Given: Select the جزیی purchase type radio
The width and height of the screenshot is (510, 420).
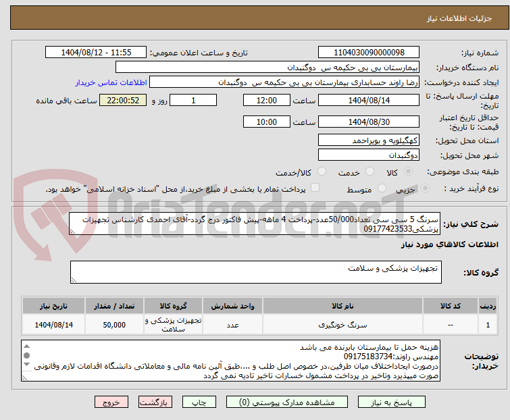Looking at the screenshot, I should tap(425, 188).
